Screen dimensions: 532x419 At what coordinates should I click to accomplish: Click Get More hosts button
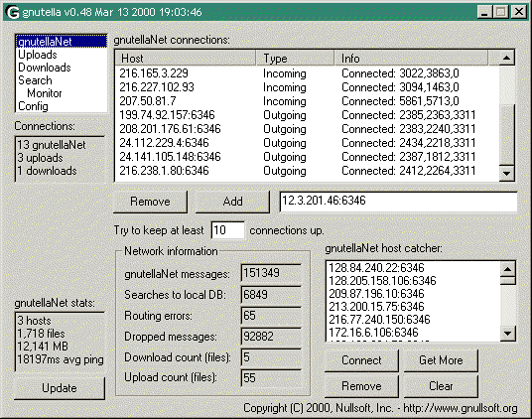[441, 360]
